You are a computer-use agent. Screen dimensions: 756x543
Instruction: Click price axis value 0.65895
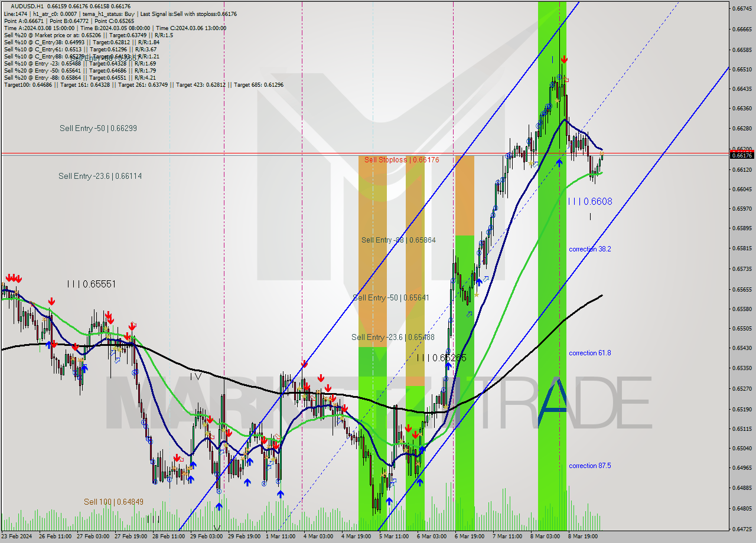point(742,228)
